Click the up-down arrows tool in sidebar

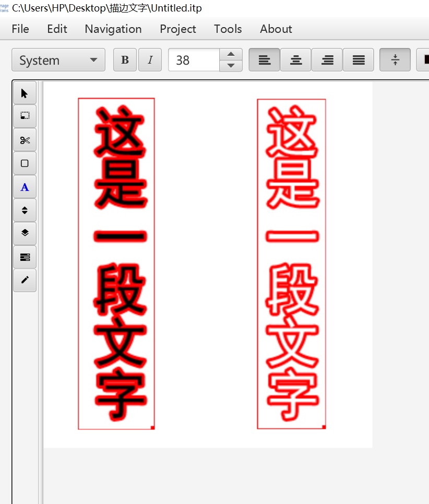(25, 210)
